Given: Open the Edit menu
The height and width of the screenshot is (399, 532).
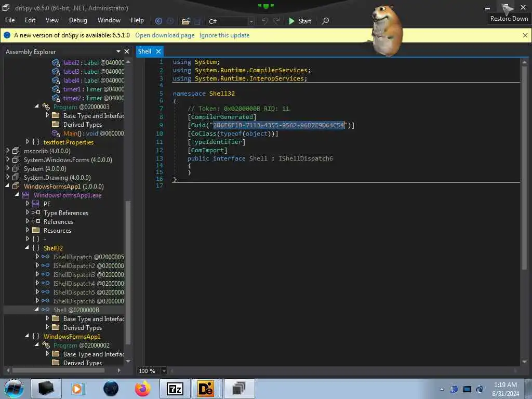Looking at the screenshot, I should coord(30,20).
